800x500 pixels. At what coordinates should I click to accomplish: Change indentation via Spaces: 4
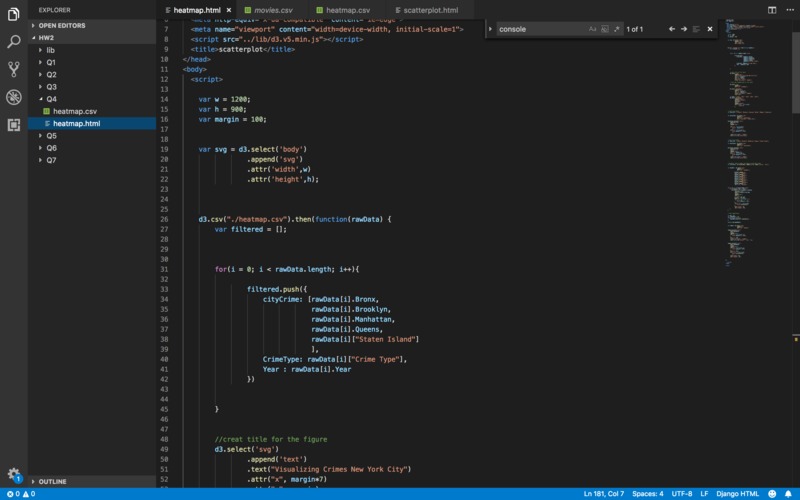click(647, 494)
